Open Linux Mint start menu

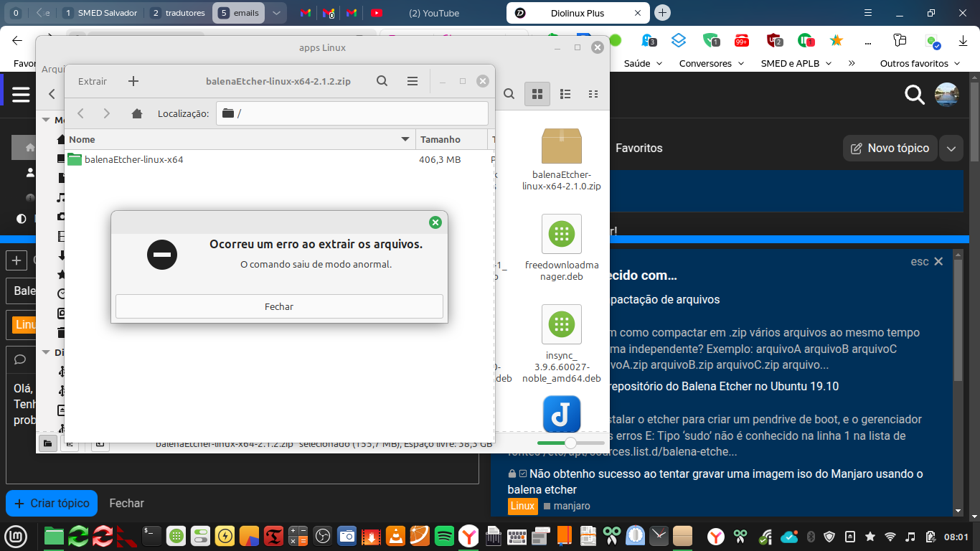(14, 536)
